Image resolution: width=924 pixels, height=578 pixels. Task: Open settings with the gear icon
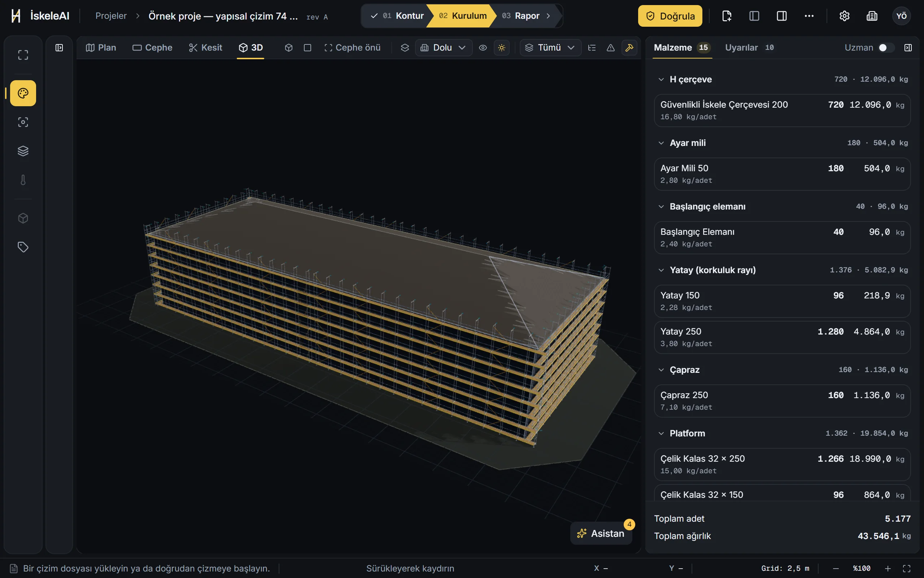(844, 16)
